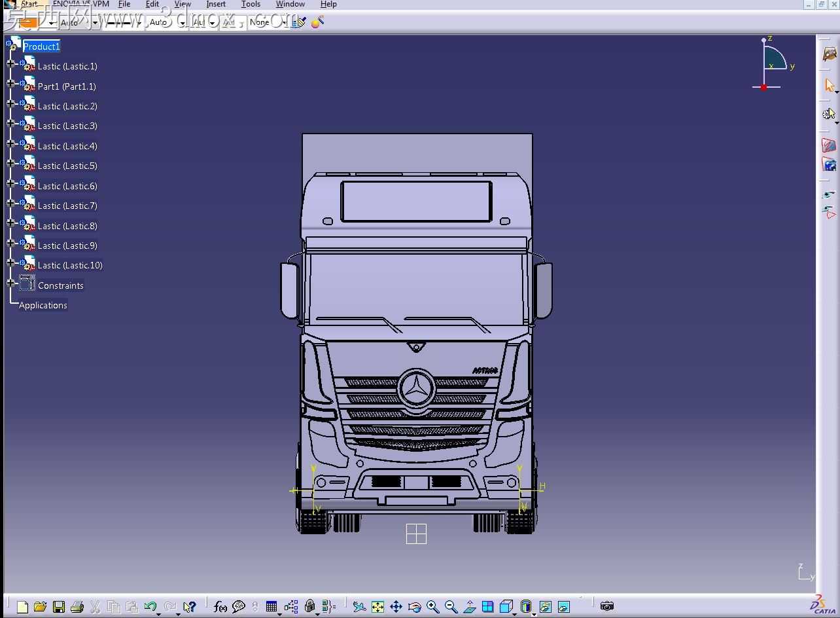Open the Window menu
The height and width of the screenshot is (618, 840).
pyautogui.click(x=290, y=4)
